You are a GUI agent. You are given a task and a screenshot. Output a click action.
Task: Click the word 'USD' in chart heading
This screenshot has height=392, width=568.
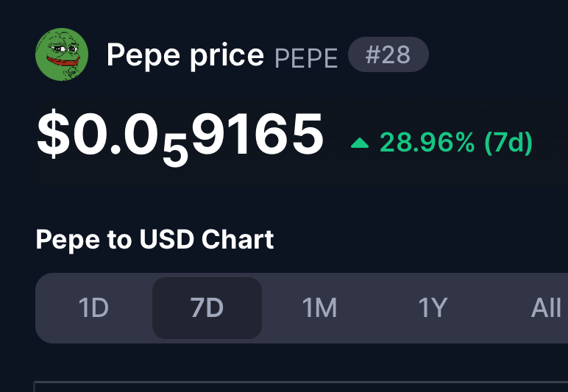166,239
